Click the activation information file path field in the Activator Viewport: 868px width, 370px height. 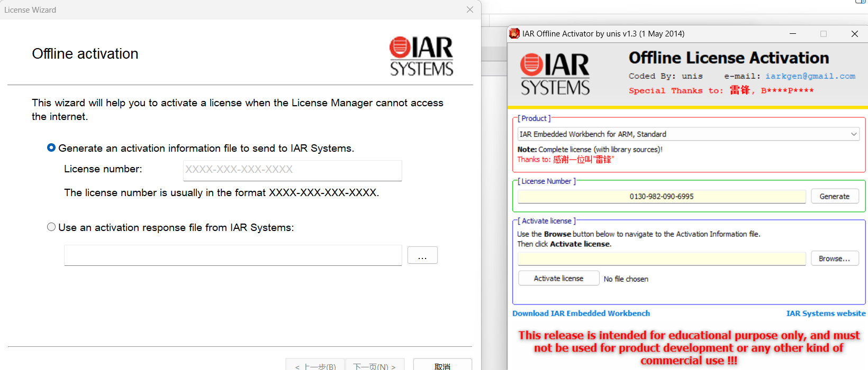coord(662,258)
